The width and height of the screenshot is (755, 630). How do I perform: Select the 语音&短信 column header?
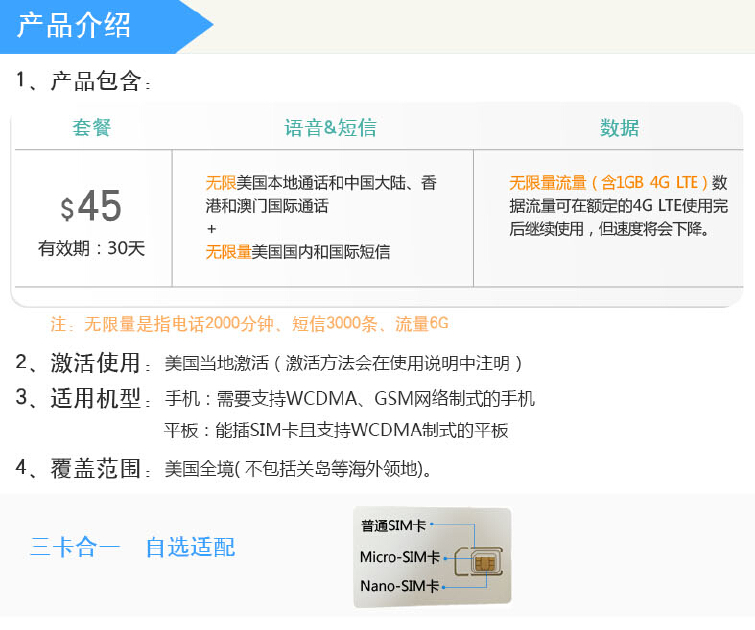(x=330, y=128)
